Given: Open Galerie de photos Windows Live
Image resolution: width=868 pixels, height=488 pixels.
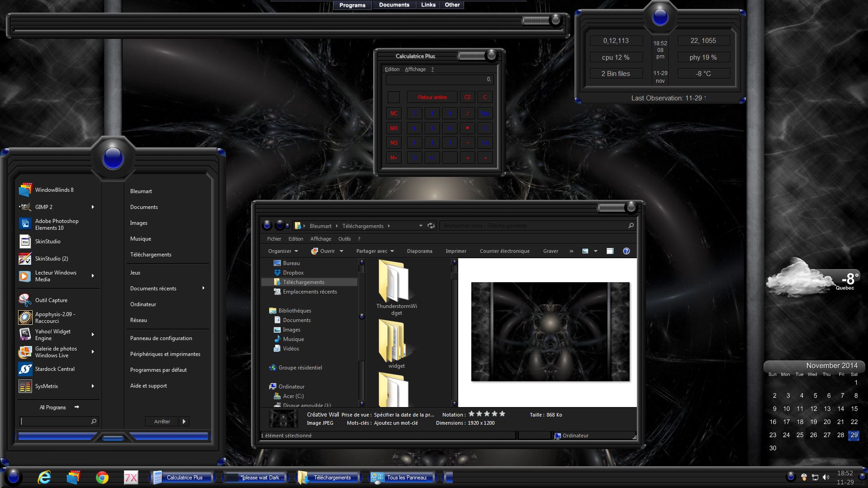Looking at the screenshot, I should (54, 352).
